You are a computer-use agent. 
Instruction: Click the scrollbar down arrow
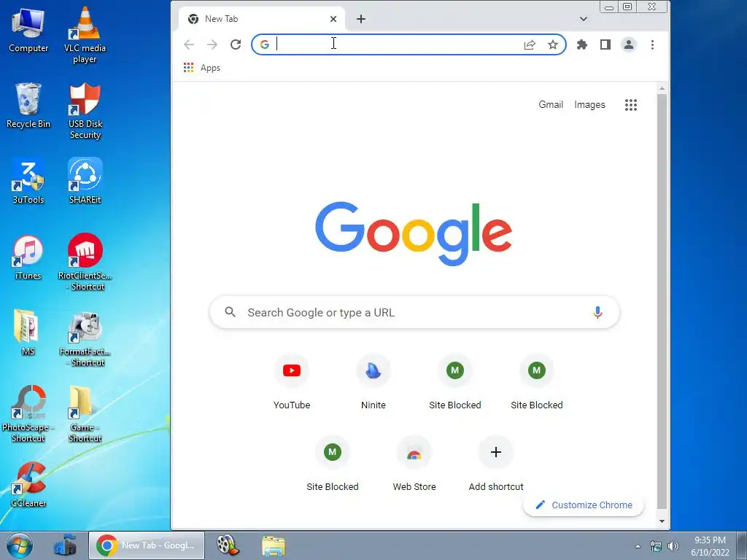pyautogui.click(x=662, y=521)
